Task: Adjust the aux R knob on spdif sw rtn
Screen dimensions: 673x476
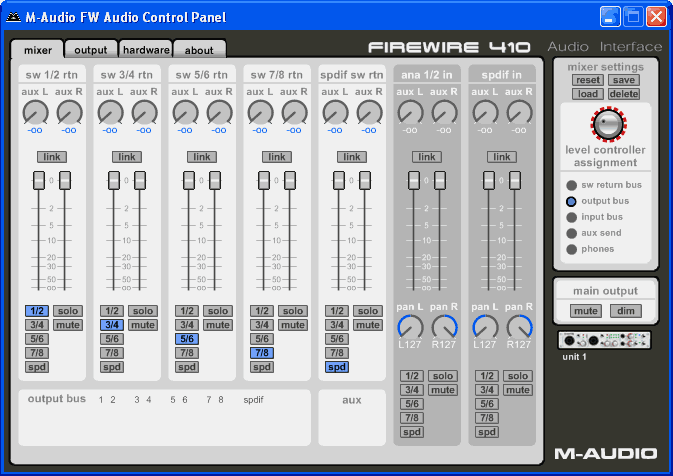Action: point(370,112)
